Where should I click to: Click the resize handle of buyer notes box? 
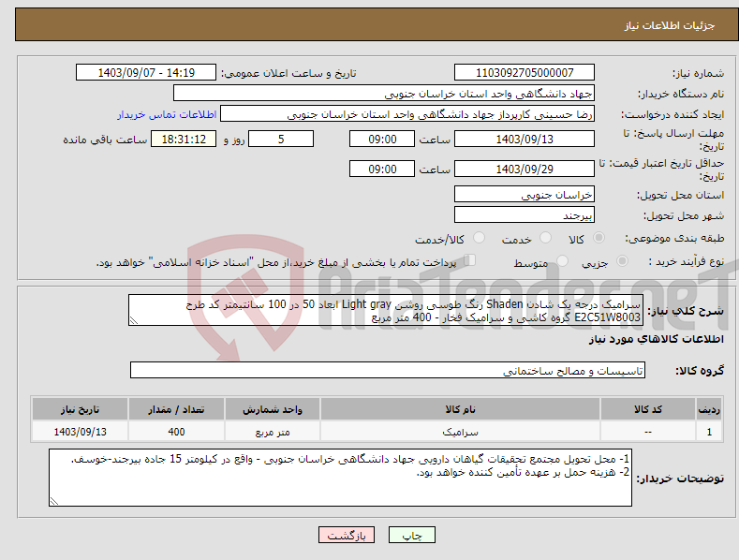click(54, 501)
